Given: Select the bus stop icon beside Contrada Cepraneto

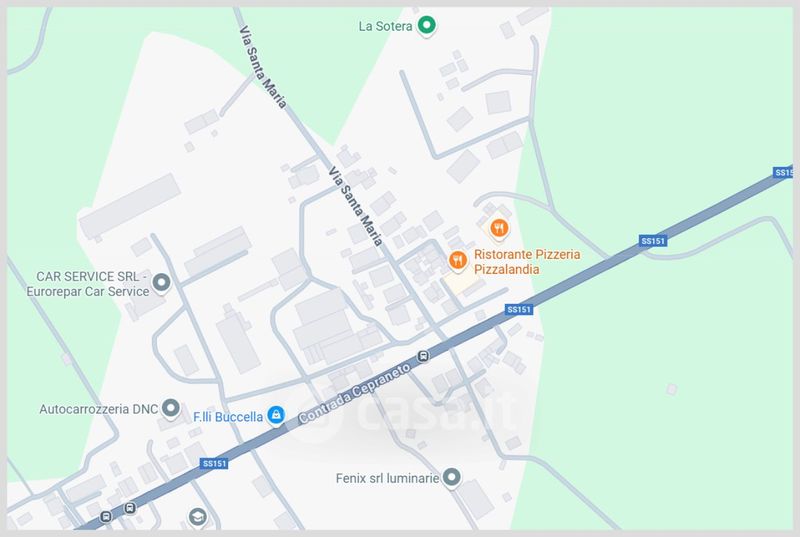Looking at the screenshot, I should [x=423, y=356].
